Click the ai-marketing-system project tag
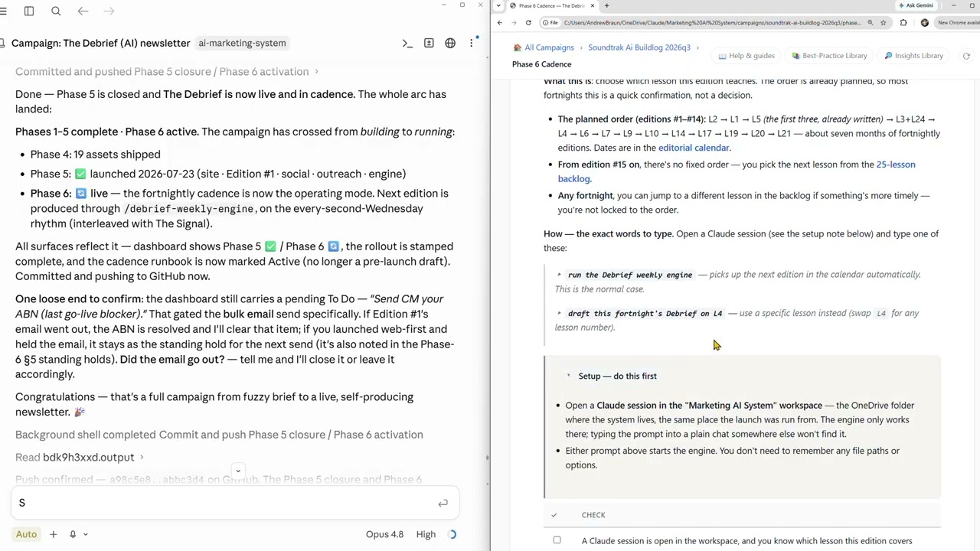The width and height of the screenshot is (980, 551). click(x=242, y=44)
